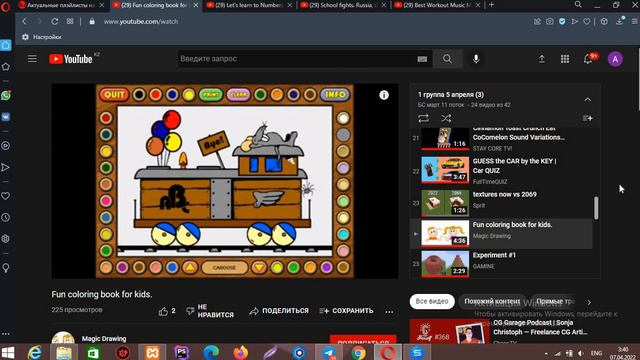Open Google Chrome from the taskbar
Image resolution: width=640 pixels, height=360 pixels.
pyautogui.click(x=359, y=352)
